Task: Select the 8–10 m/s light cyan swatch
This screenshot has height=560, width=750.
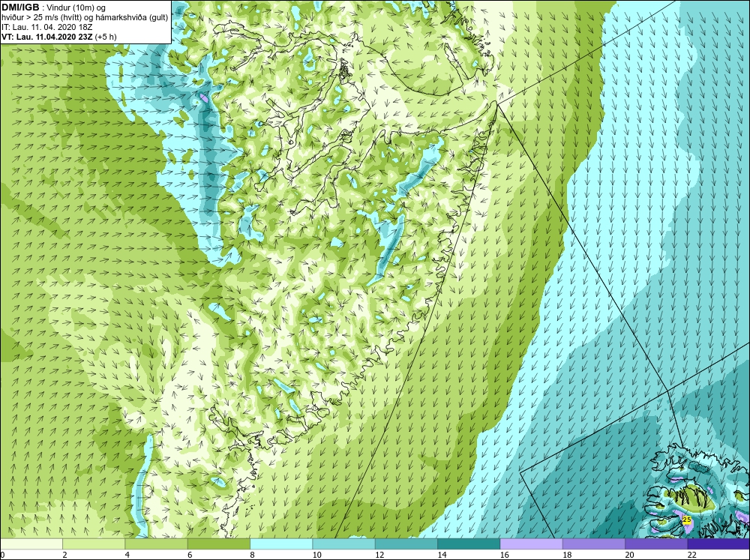Action: pyautogui.click(x=281, y=544)
